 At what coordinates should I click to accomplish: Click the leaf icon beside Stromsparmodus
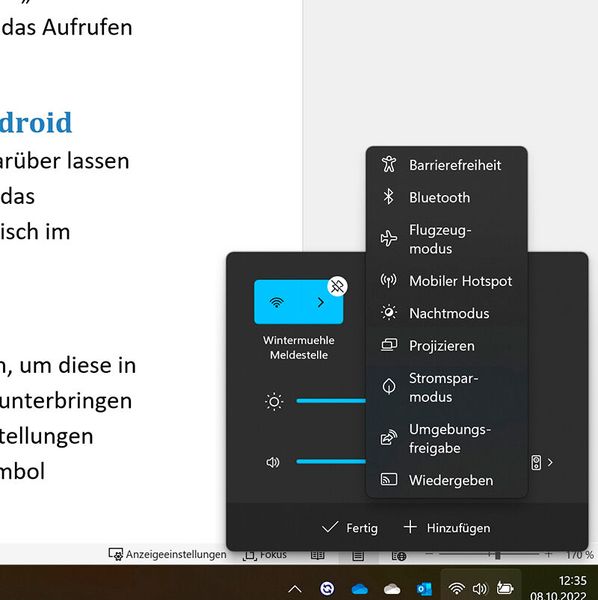pyautogui.click(x=389, y=386)
